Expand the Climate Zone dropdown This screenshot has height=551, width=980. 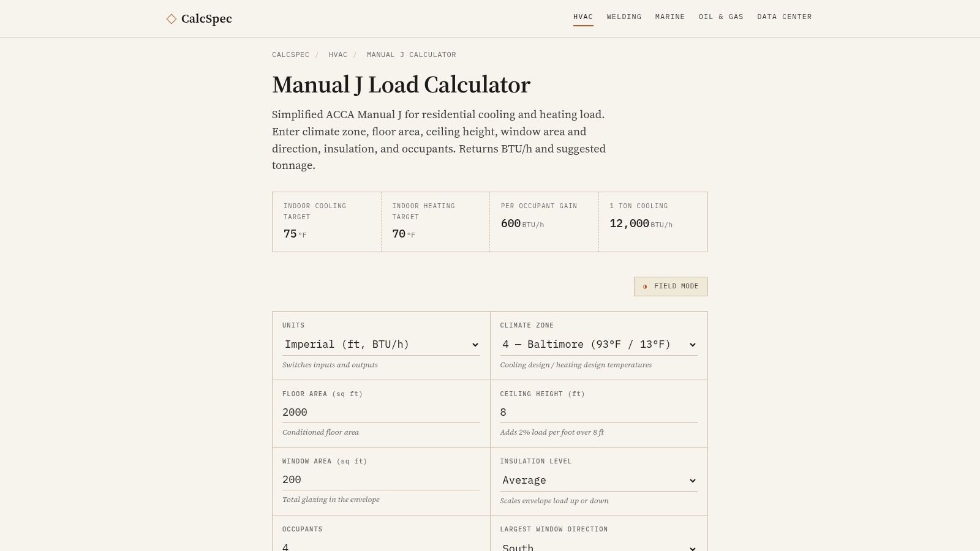click(x=598, y=345)
